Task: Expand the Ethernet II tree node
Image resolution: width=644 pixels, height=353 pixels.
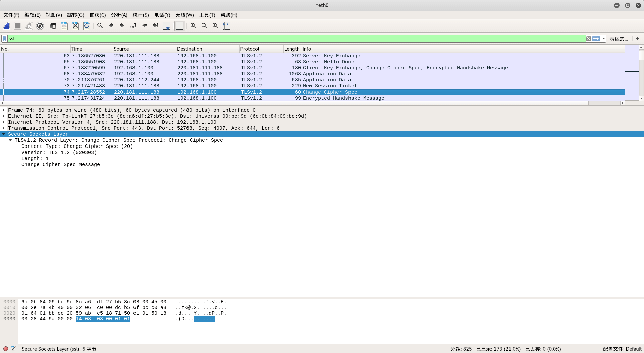Action: pyautogui.click(x=4, y=116)
